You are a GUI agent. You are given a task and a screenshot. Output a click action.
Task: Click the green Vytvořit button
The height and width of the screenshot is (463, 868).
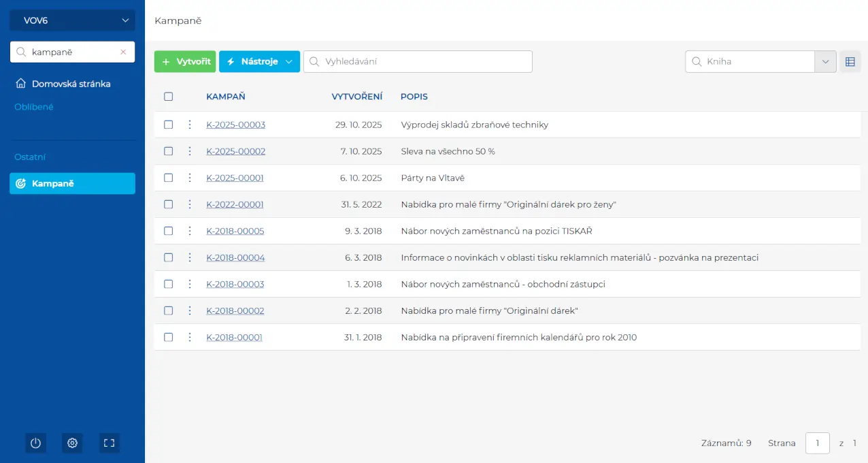click(x=185, y=61)
